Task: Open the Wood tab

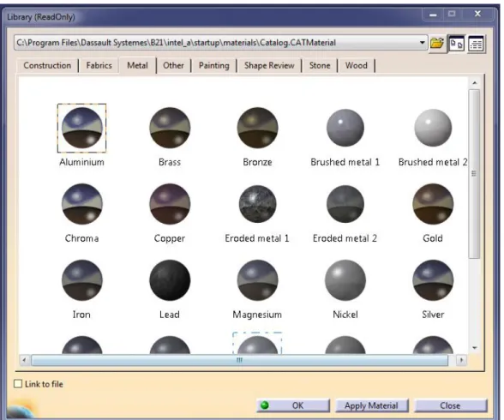Action: (x=357, y=65)
